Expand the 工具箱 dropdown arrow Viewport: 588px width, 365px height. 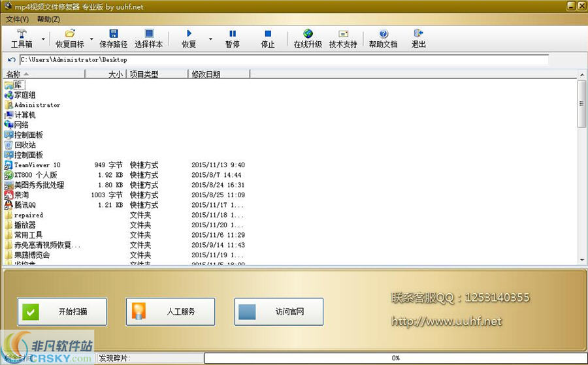pyautogui.click(x=44, y=39)
